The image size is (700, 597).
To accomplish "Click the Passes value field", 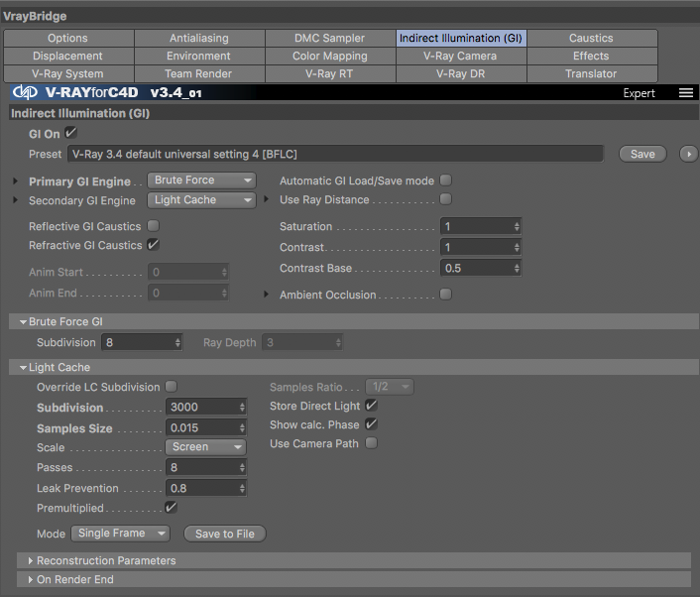I will click(x=206, y=467).
